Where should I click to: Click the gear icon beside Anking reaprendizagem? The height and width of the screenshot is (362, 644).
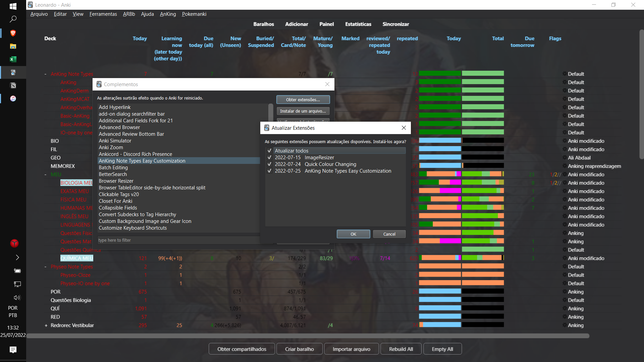pos(565,166)
